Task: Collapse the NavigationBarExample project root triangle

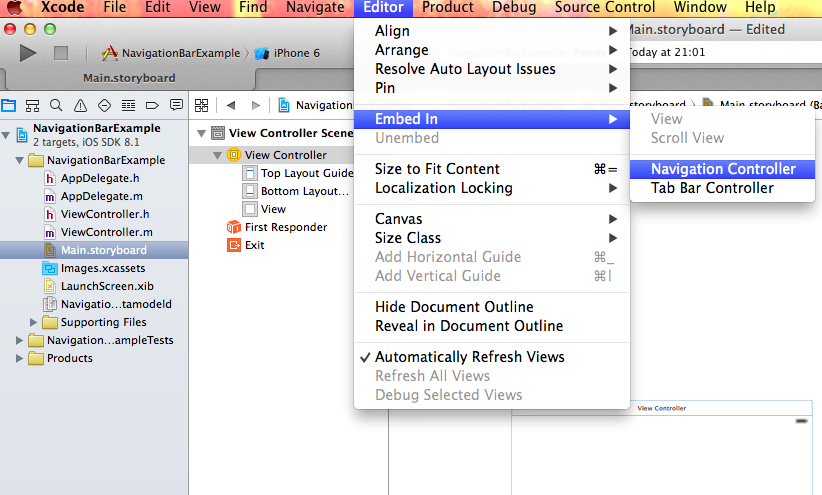Action: click(x=6, y=135)
